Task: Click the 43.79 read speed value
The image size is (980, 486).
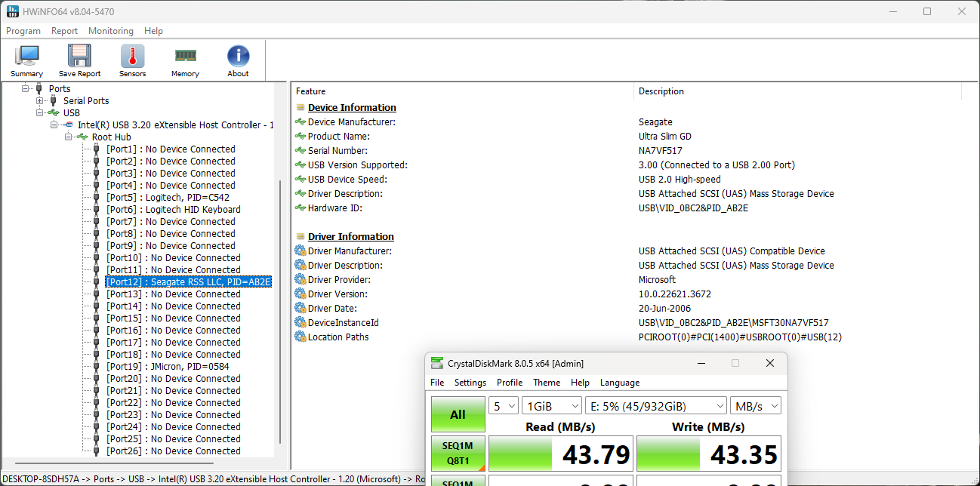Action: click(596, 454)
